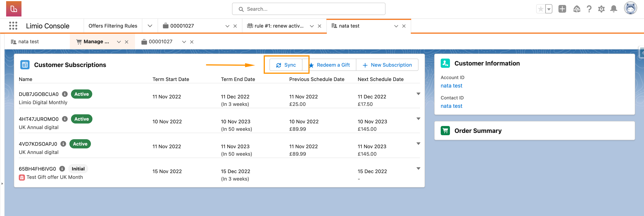
Task: Close the 00001027 subtab
Action: pyautogui.click(x=192, y=42)
